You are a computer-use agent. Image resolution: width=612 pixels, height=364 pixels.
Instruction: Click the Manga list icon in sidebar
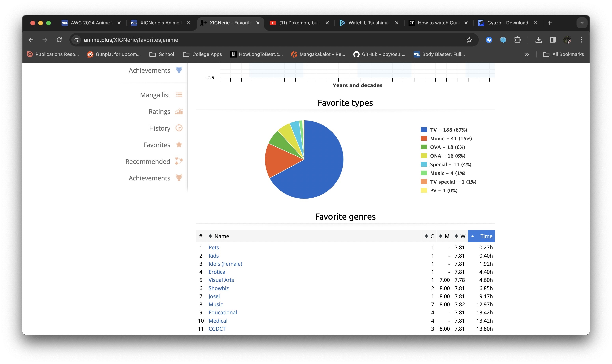179,95
